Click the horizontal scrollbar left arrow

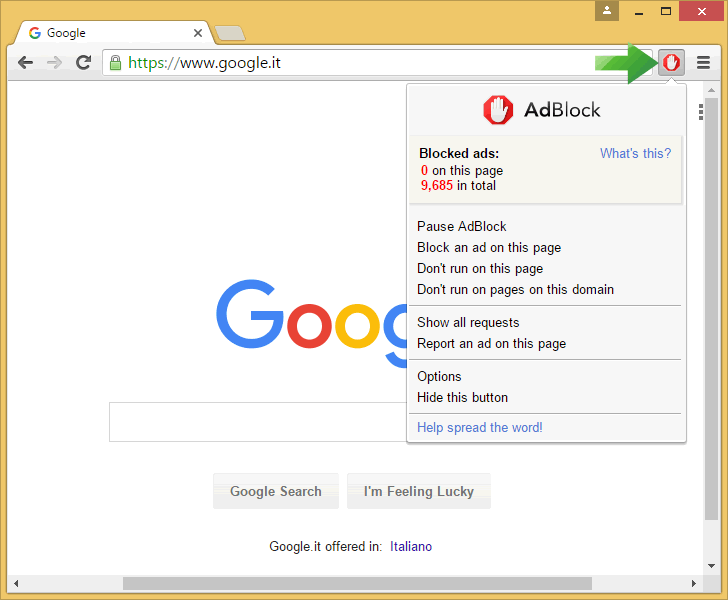coord(16,583)
